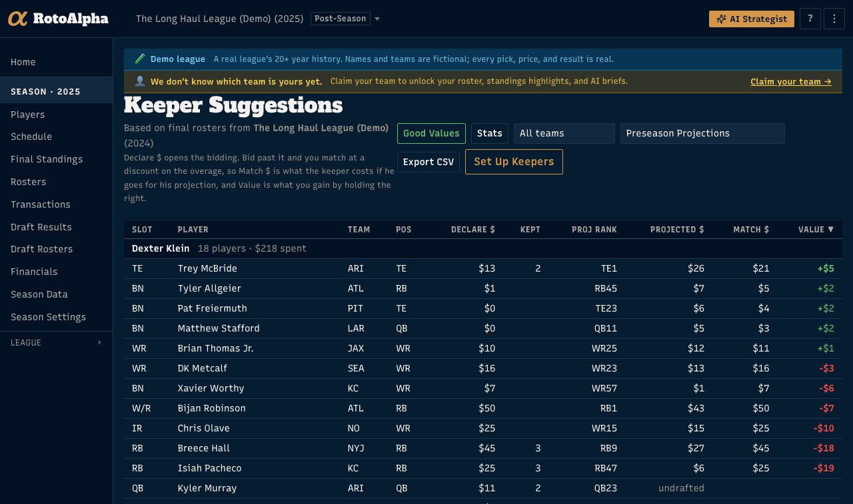
Task: Click the Post-Season badge
Action: click(341, 19)
